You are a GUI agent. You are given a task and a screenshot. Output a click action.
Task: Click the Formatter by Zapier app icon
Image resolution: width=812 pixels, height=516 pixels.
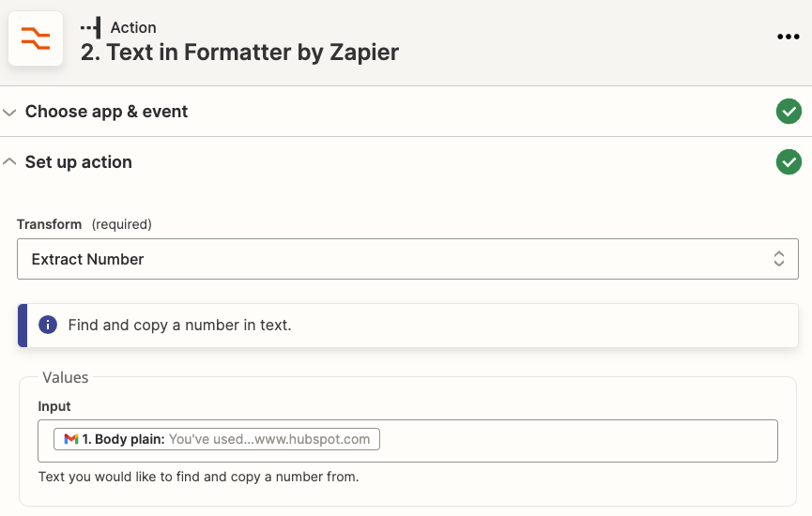point(36,38)
